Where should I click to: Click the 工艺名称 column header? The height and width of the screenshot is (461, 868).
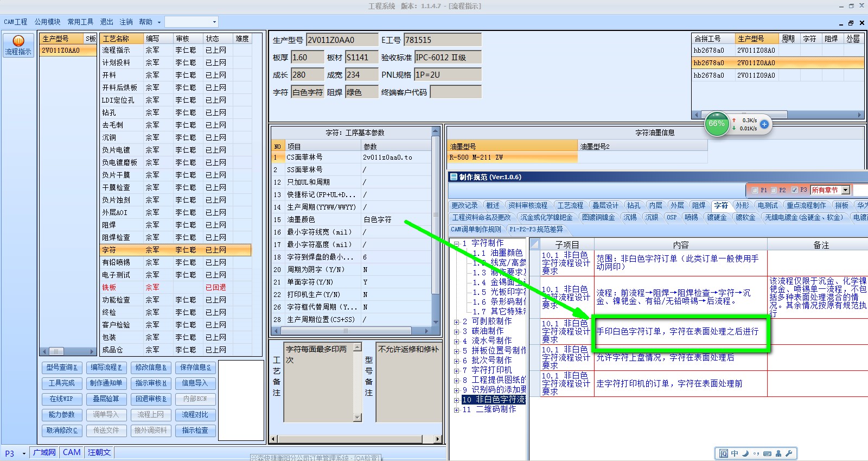point(122,39)
